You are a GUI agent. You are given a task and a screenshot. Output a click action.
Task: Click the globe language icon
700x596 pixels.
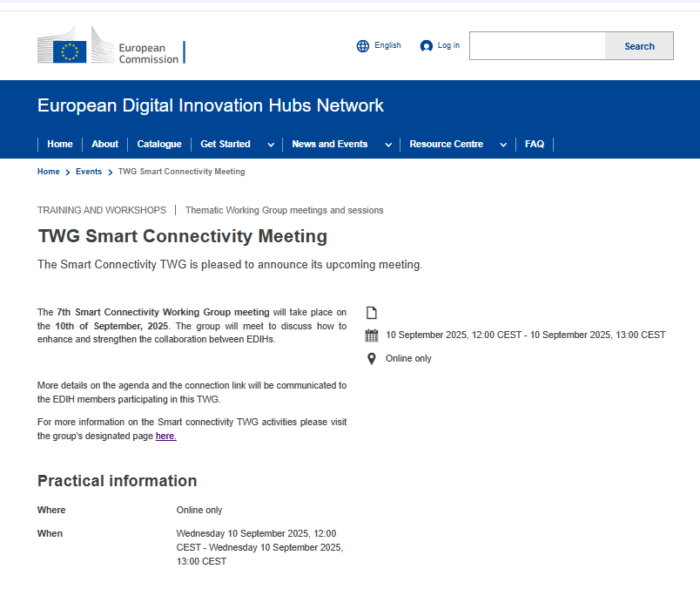[x=363, y=46]
